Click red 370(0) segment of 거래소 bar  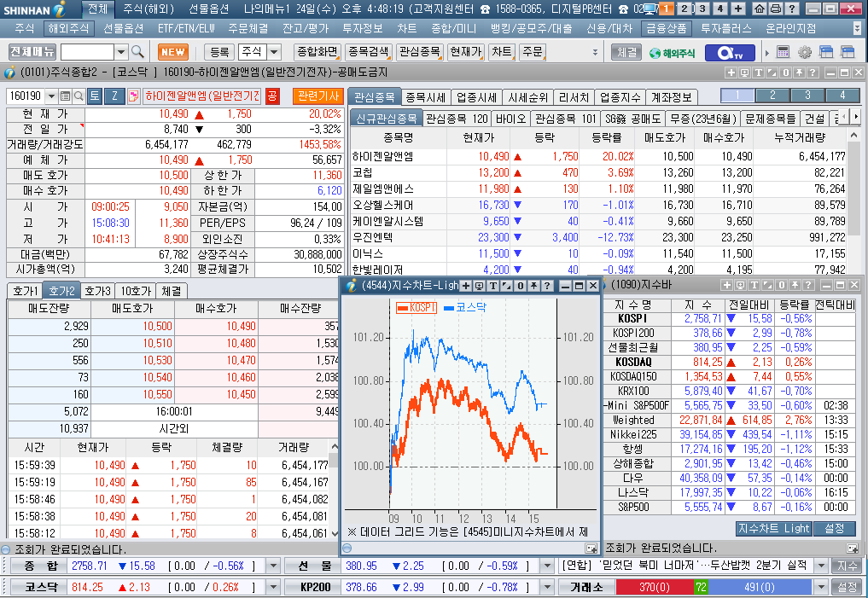coord(655,587)
